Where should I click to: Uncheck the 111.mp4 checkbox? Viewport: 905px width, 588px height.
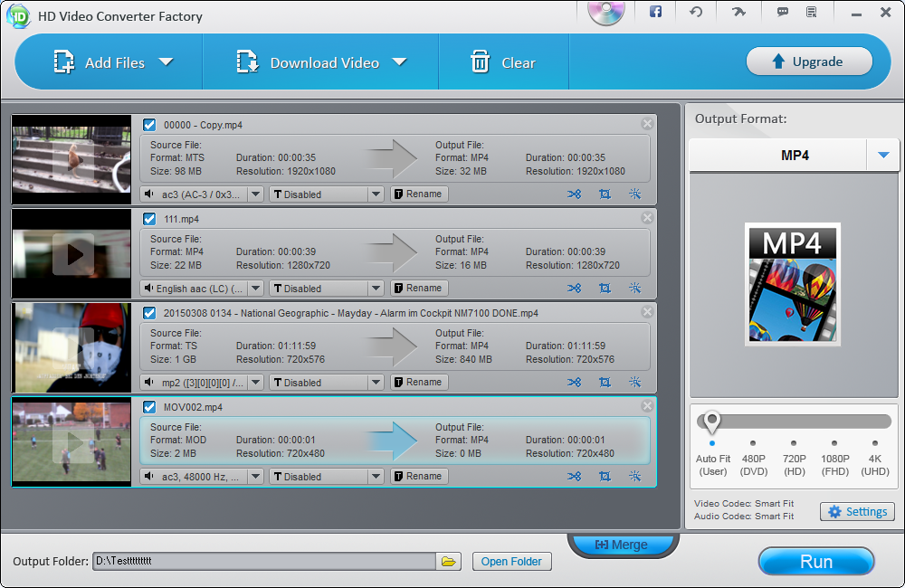(149, 219)
